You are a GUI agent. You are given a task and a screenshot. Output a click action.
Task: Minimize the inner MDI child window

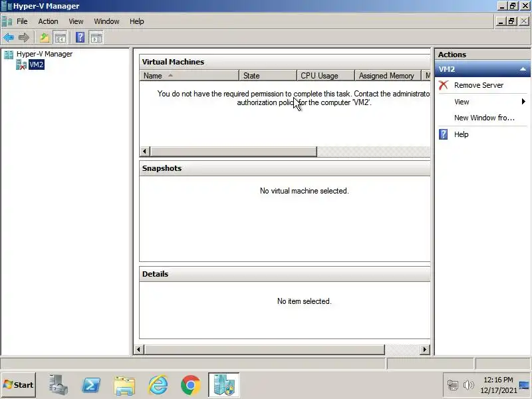pyautogui.click(x=500, y=21)
